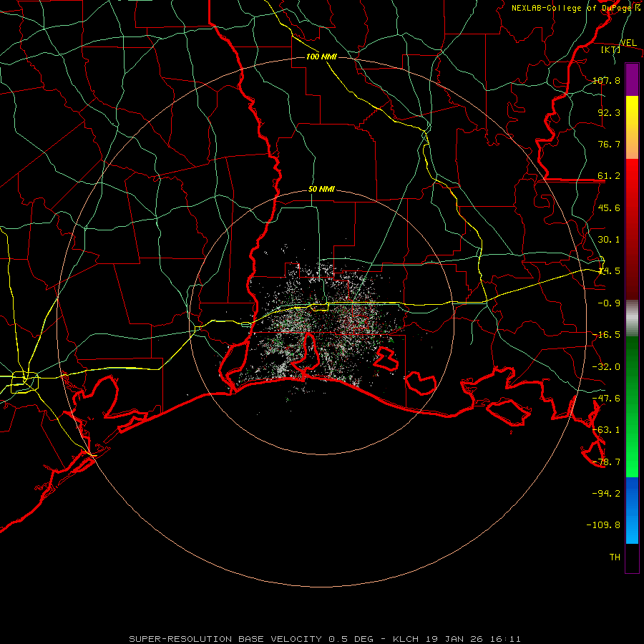Click the 14.5 velocity scale value
Viewport: 644px width, 644px height.
tap(609, 271)
